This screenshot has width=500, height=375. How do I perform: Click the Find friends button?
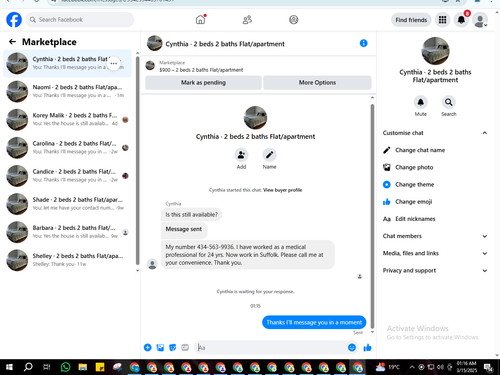[x=411, y=20]
